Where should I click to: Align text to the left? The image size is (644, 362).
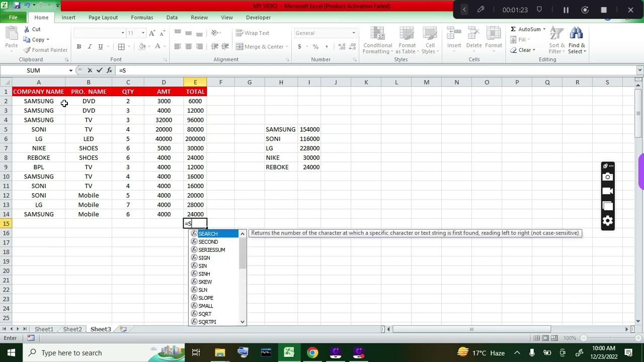(x=177, y=47)
